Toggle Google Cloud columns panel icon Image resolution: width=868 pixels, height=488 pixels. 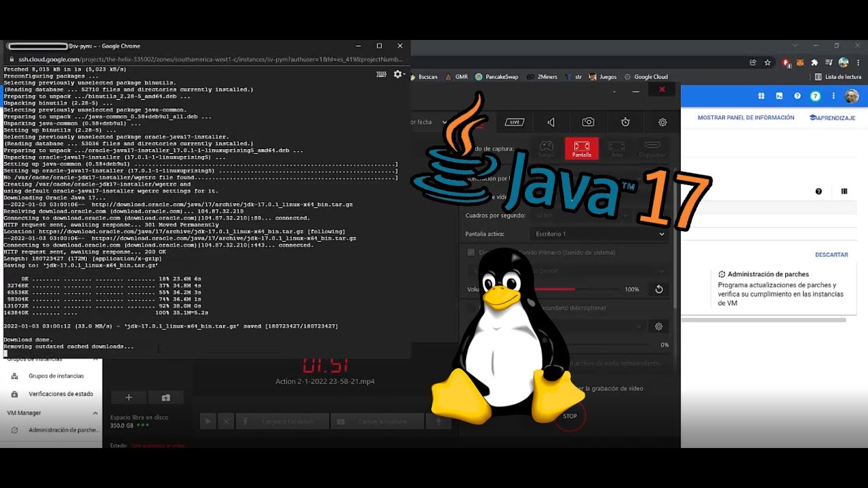pos(844,192)
